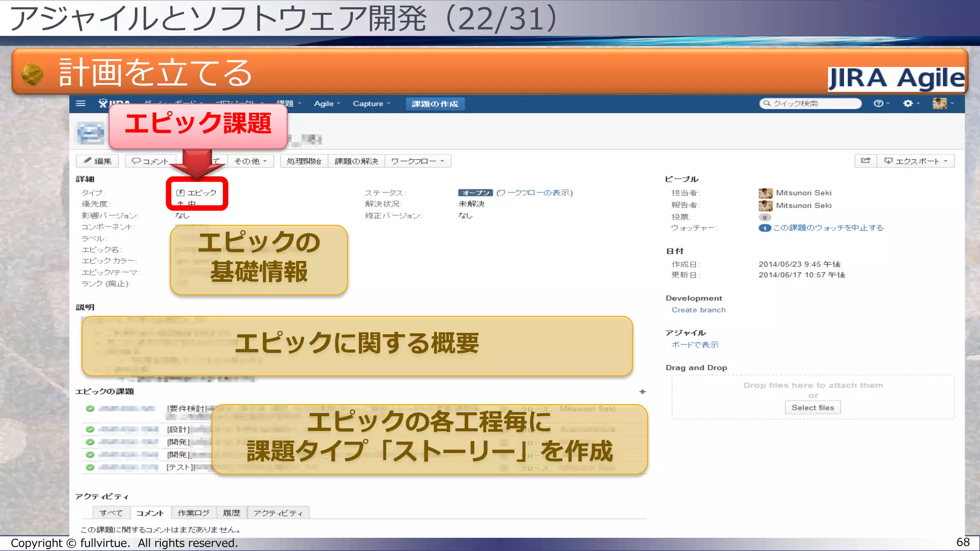Switch to the アクティビティ tab
980x551 pixels.
click(x=278, y=513)
